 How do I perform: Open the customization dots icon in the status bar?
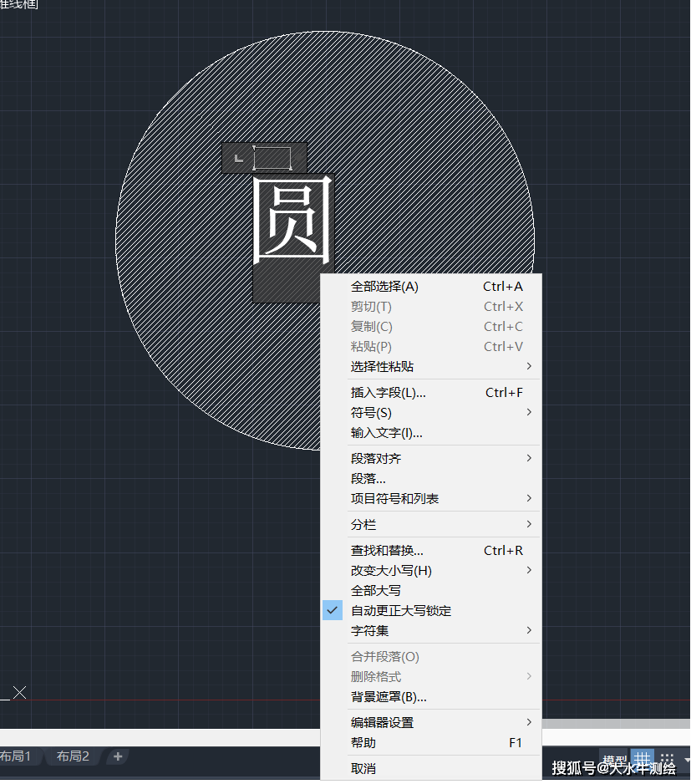(666, 758)
